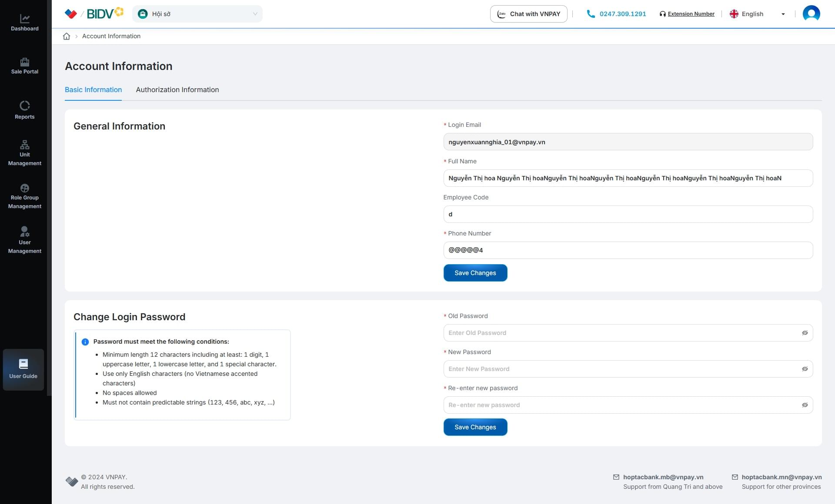Select the Basic Information tab

click(93, 90)
